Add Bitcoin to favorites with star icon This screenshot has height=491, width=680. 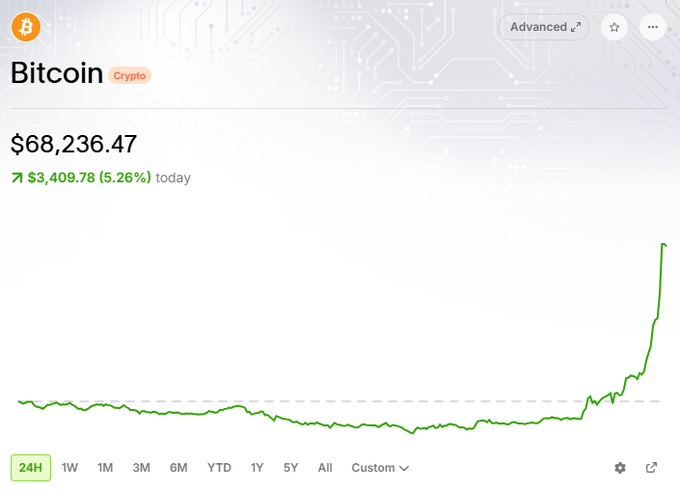click(x=614, y=27)
